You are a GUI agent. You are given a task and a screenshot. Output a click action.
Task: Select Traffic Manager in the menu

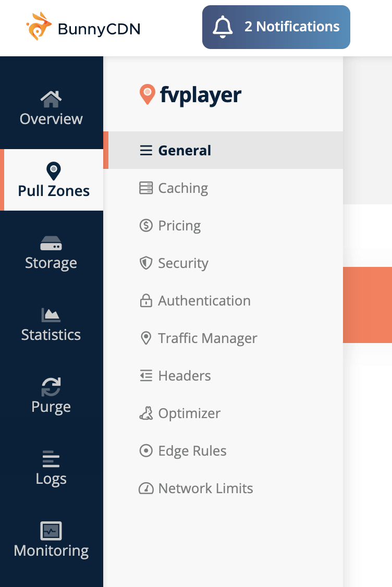223,338
